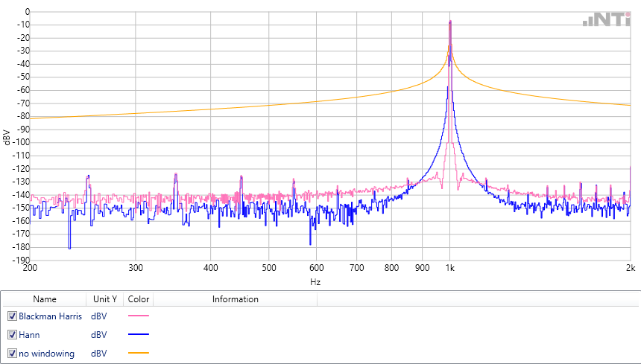The height and width of the screenshot is (364, 641).
Task: Uncheck the Blackman Harris trace checkbox
Action: click(12, 316)
